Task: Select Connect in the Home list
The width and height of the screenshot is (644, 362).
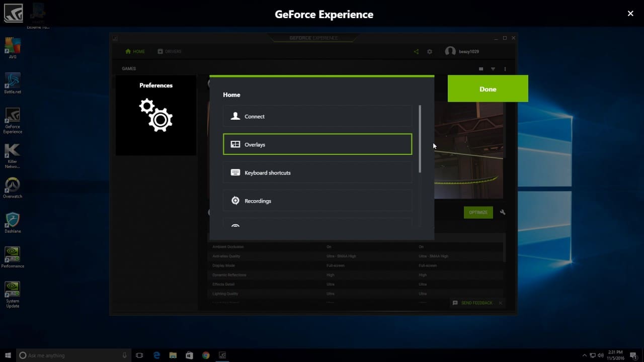Action: [317, 116]
